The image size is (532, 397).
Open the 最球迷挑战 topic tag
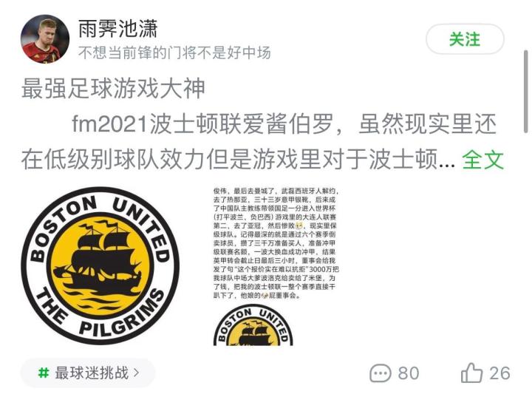tap(88, 373)
